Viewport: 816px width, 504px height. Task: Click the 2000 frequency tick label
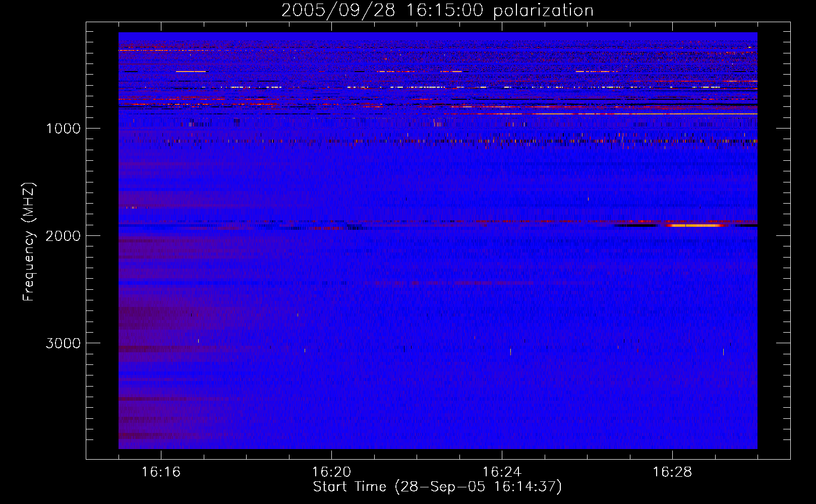(63, 236)
